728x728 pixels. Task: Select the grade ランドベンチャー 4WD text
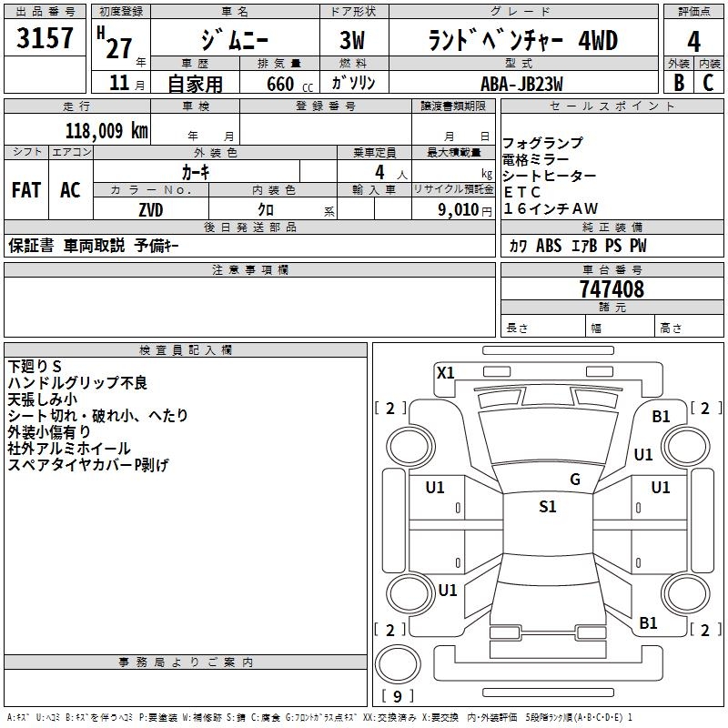[521, 41]
